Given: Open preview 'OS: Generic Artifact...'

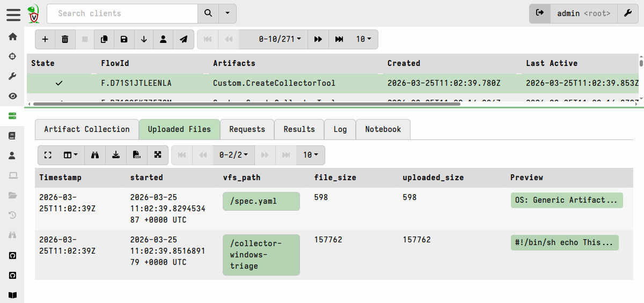Looking at the screenshot, I should click(567, 200).
